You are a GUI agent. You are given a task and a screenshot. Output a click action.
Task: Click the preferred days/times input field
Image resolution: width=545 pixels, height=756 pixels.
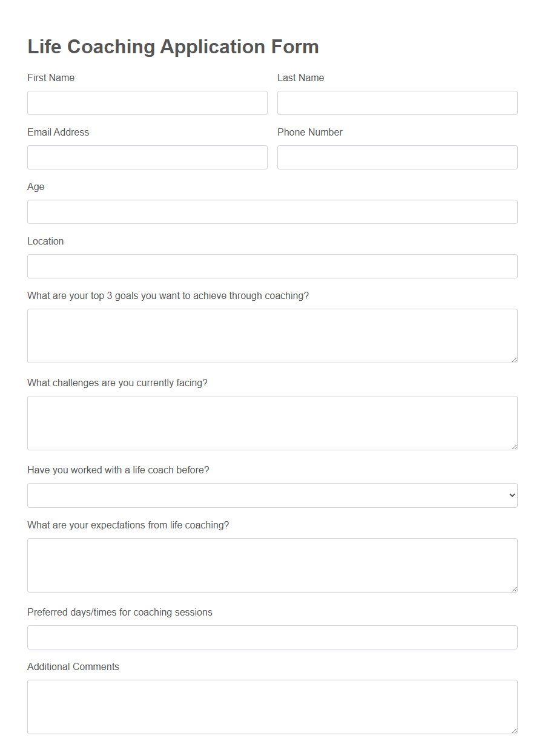272,637
